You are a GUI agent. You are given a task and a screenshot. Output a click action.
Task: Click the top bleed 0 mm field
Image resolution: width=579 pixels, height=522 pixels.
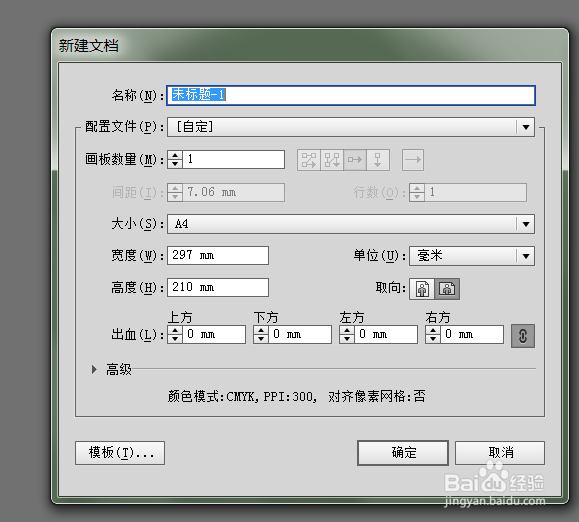[214, 334]
